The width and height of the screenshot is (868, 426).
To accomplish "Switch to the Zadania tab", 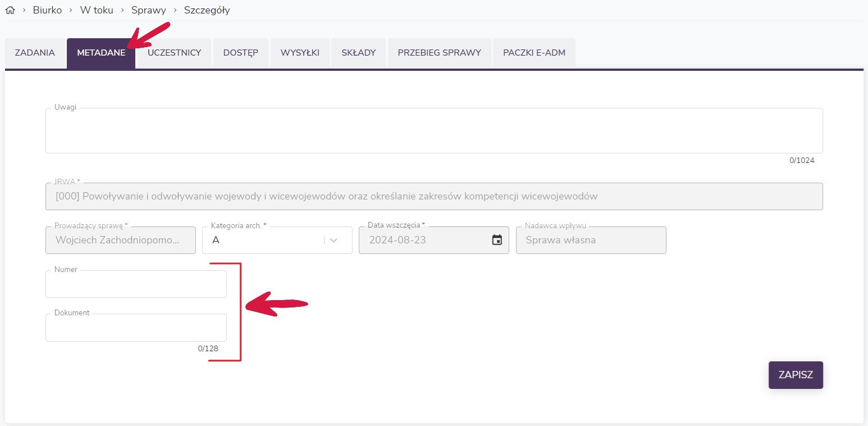I will click(x=35, y=53).
